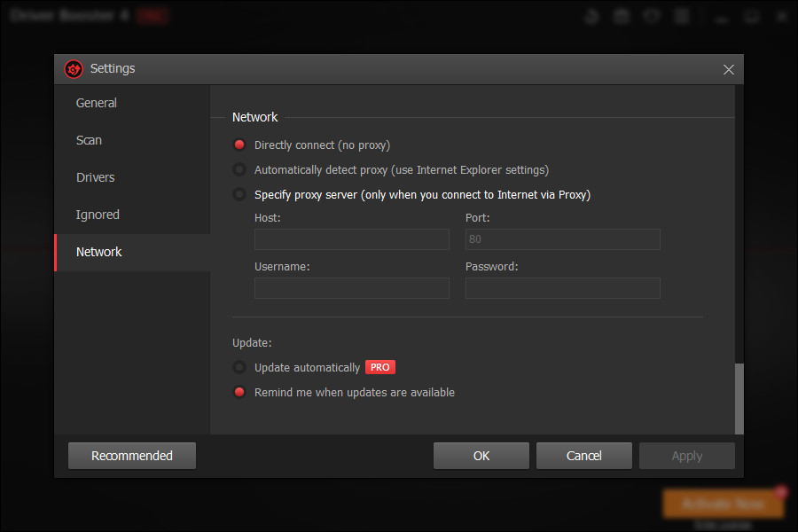Switch to the Ignored section
The height and width of the screenshot is (532, 798).
pos(98,215)
